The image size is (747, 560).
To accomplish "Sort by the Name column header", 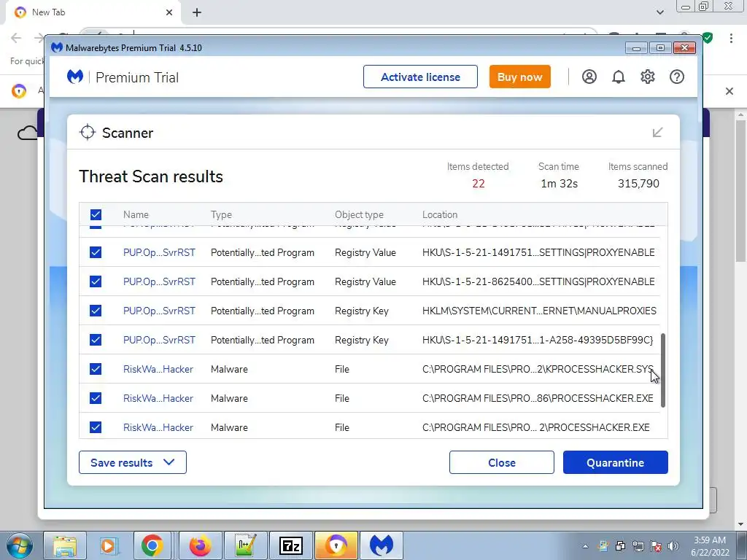I will click(x=136, y=215).
